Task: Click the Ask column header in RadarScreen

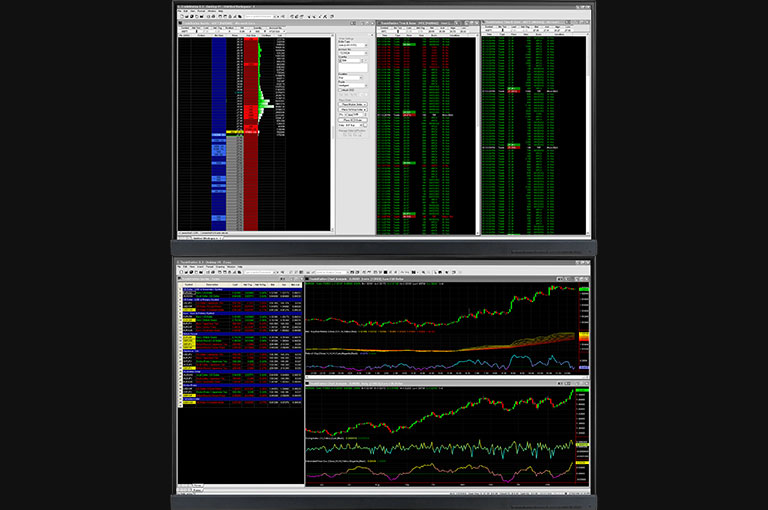Action: click(x=284, y=285)
